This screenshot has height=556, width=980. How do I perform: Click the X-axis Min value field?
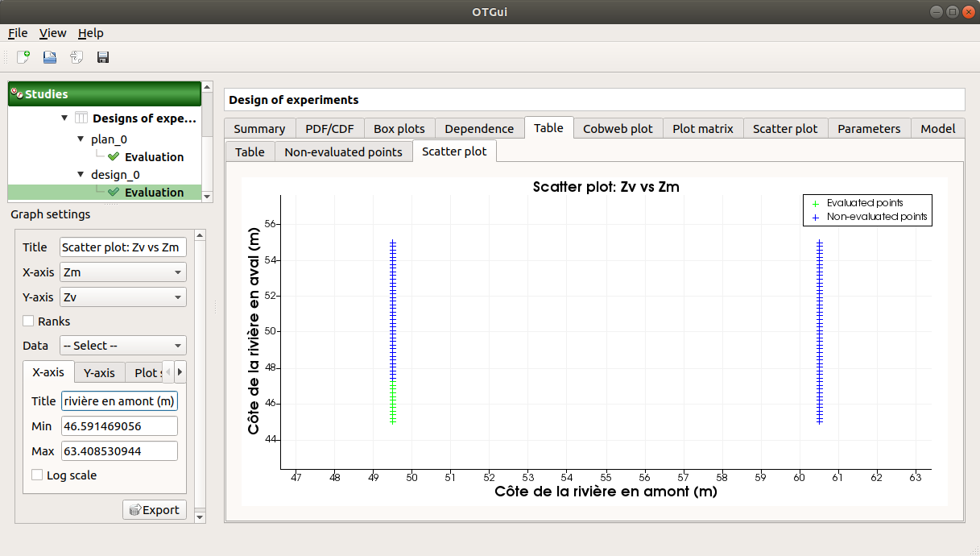pos(118,426)
